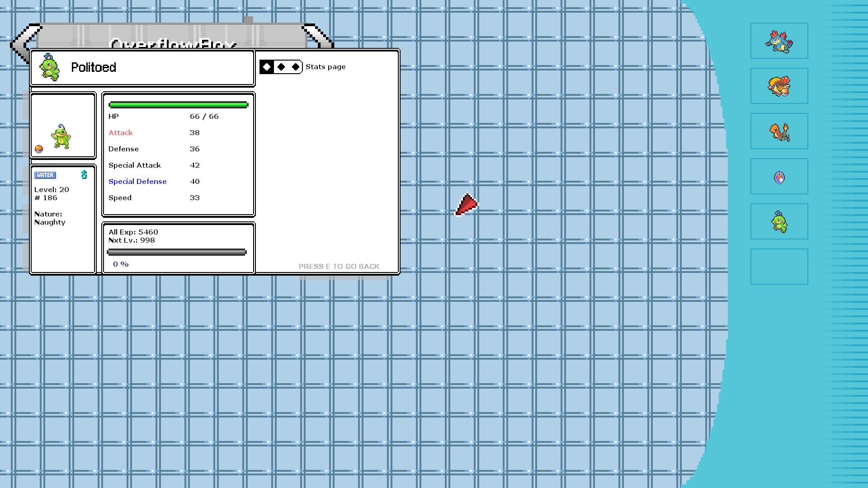This screenshot has height=488, width=868.
Task: Select the Politoed party slot
Action: pos(779,222)
